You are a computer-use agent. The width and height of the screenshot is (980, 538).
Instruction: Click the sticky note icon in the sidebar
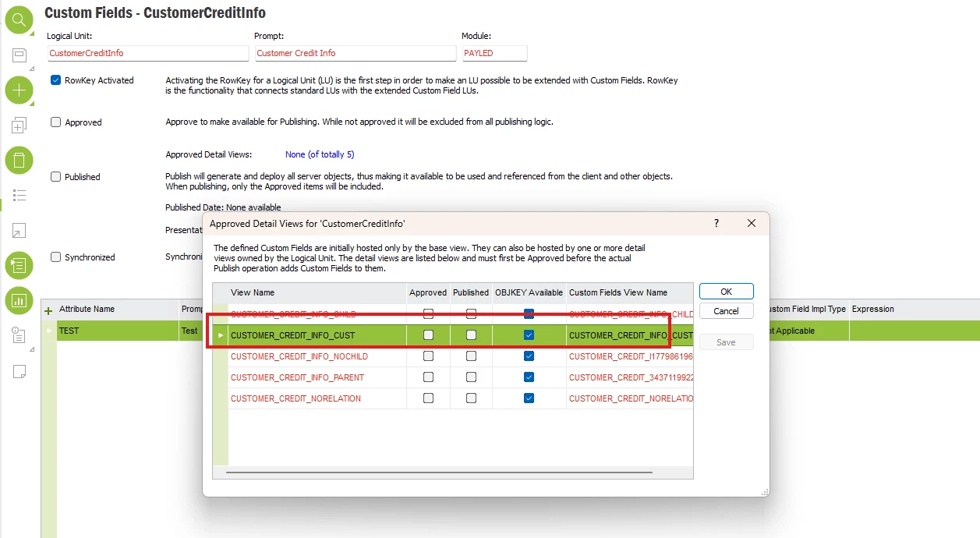(x=19, y=371)
